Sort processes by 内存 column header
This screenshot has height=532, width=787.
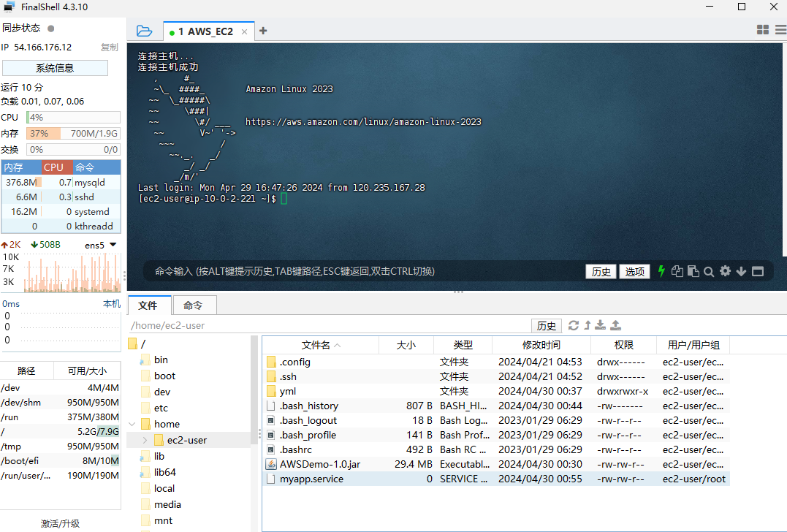pos(21,167)
